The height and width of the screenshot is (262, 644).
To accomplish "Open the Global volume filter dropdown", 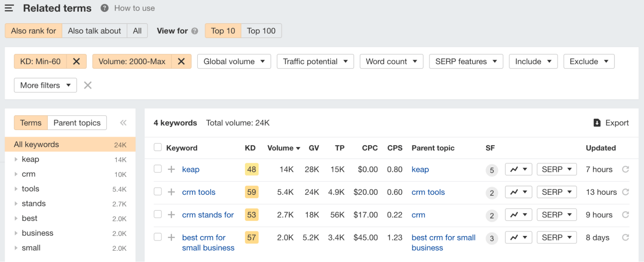I will pos(234,61).
